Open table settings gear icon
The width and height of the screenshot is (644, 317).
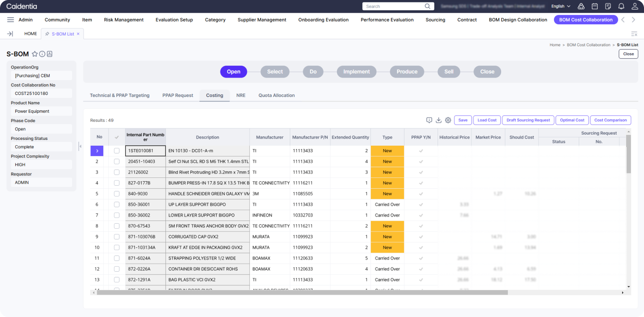pyautogui.click(x=448, y=120)
